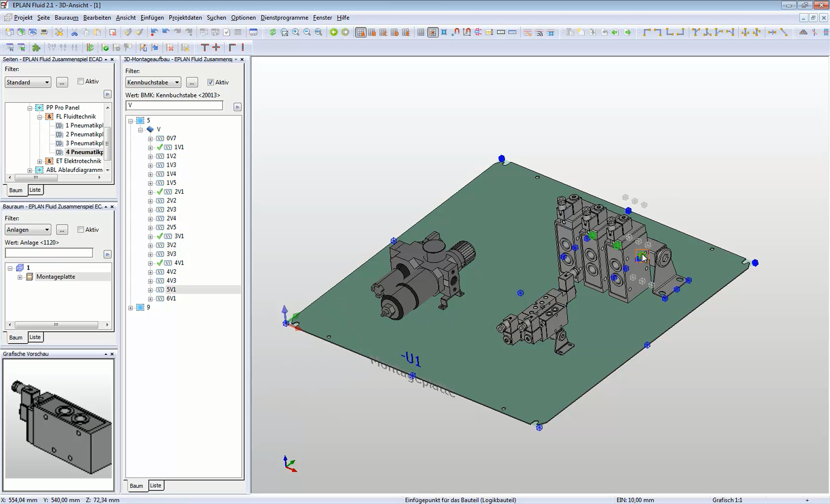Click the Zoom in magnifier icon
Image resolution: width=830 pixels, height=504 pixels.
click(296, 32)
